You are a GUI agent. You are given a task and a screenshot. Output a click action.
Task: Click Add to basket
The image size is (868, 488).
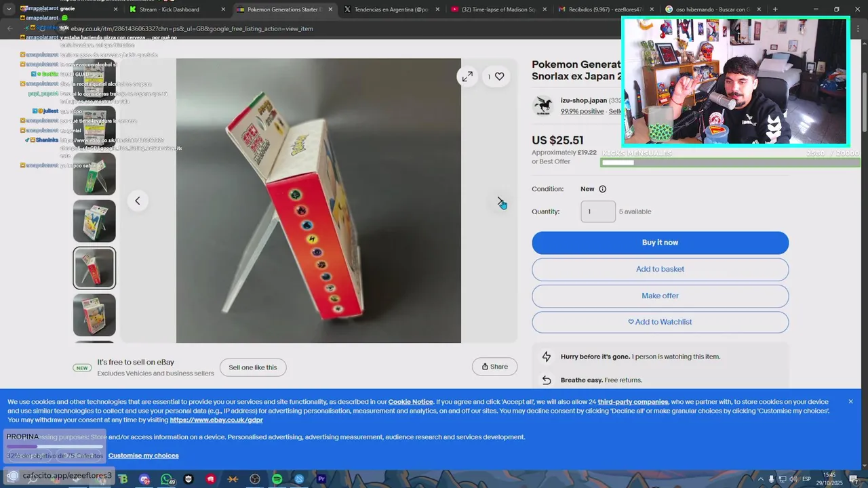pos(660,269)
